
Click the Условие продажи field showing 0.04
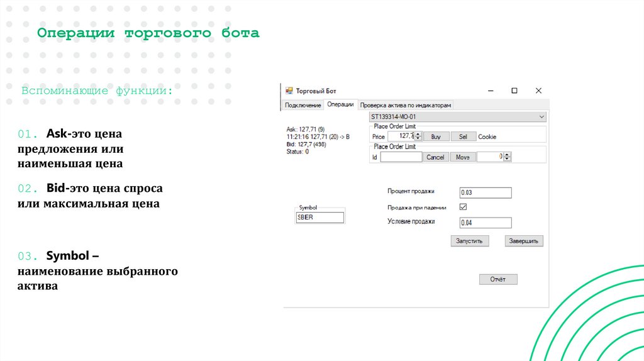point(486,223)
